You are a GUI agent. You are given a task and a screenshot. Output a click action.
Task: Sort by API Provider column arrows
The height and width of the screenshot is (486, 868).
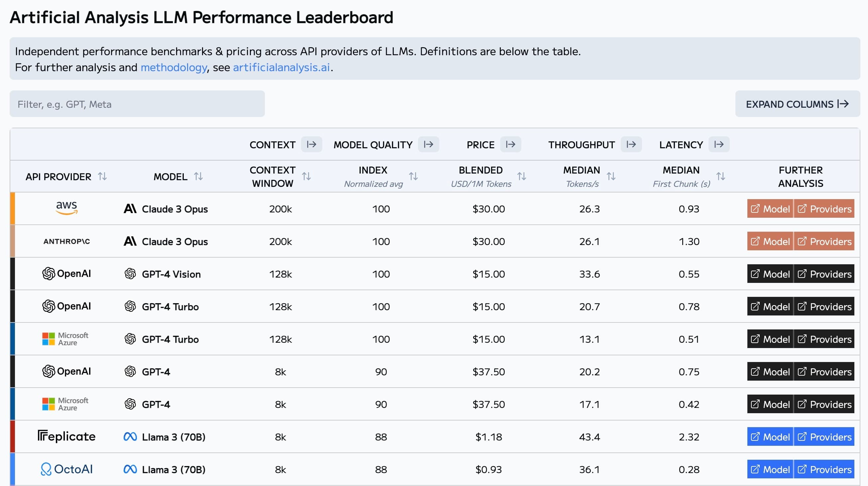pyautogui.click(x=102, y=176)
